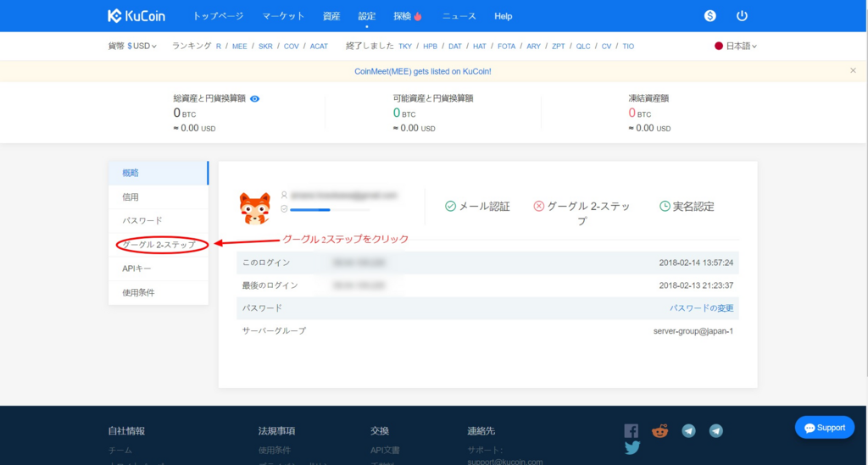Expand the USD currency dropdown
The width and height of the screenshot is (868, 465).
pos(142,46)
